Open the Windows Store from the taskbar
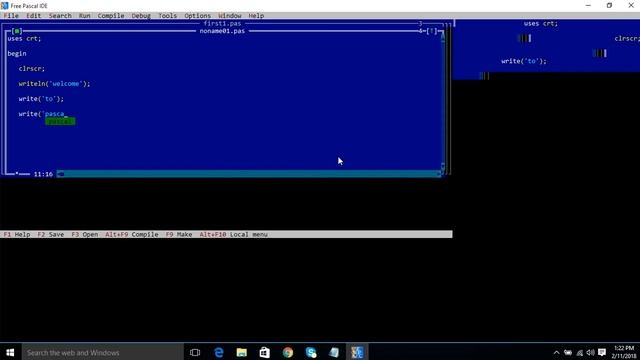This screenshot has height=360, width=640. pos(264,352)
